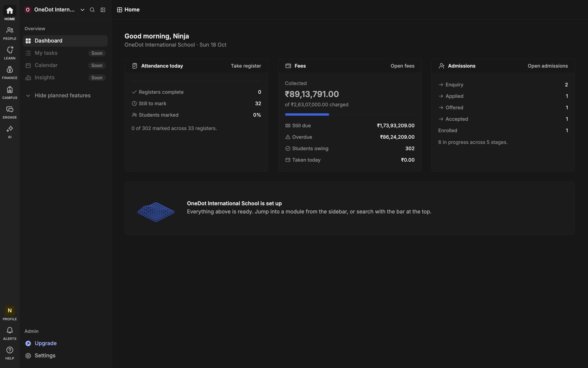Click the Overdue amount ₹86,24,209.00
This screenshot has width=588, height=368.
click(x=397, y=137)
